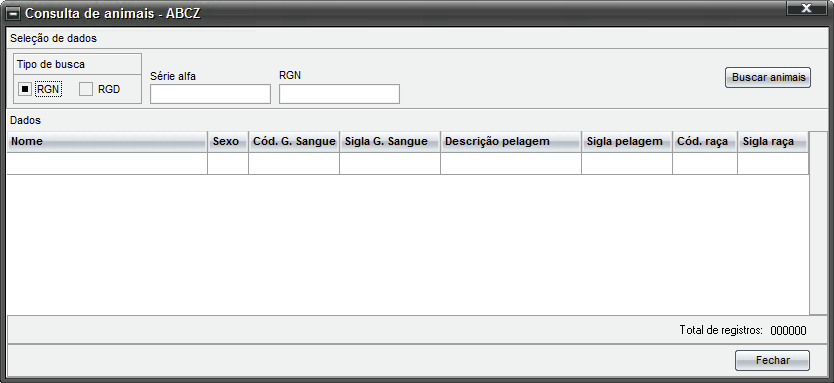
Task: Click the Cód. raça column header
Action: [705, 141]
